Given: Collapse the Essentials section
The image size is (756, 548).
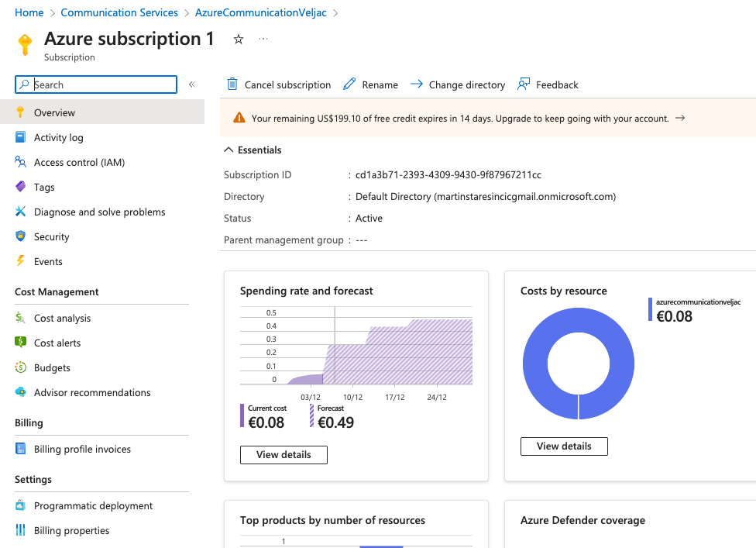Looking at the screenshot, I should click(229, 150).
